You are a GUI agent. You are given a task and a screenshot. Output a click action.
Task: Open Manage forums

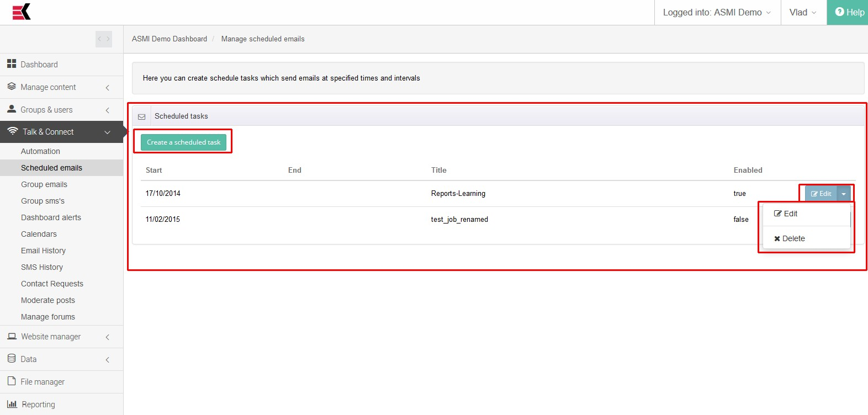(x=48, y=317)
